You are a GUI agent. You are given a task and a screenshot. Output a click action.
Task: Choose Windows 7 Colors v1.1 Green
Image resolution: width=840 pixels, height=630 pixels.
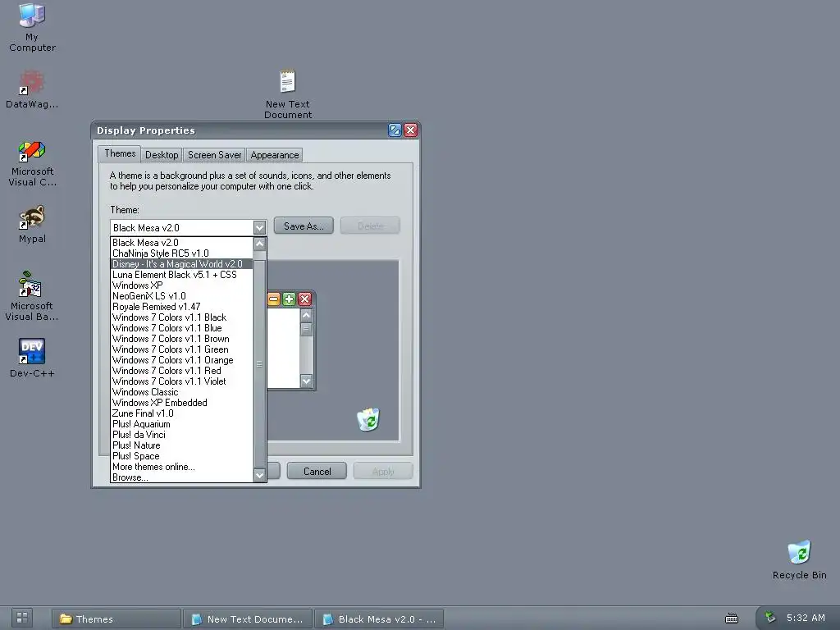point(181,349)
